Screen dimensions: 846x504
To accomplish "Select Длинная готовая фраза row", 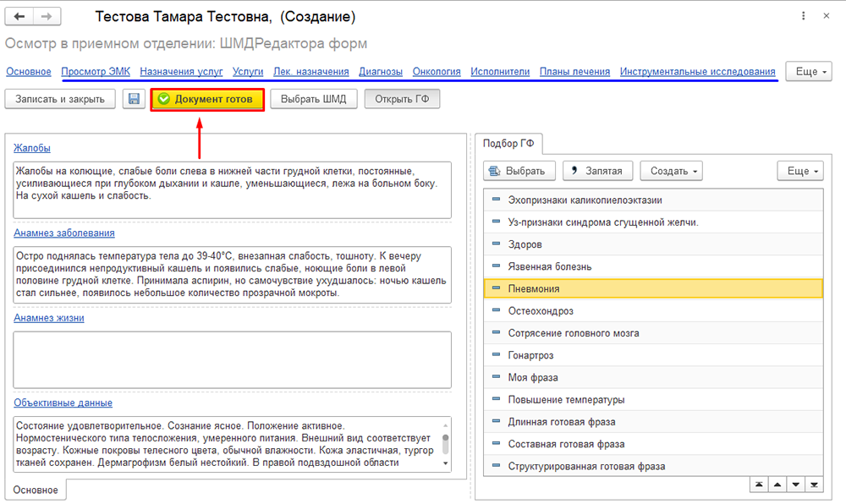I will [x=653, y=421].
